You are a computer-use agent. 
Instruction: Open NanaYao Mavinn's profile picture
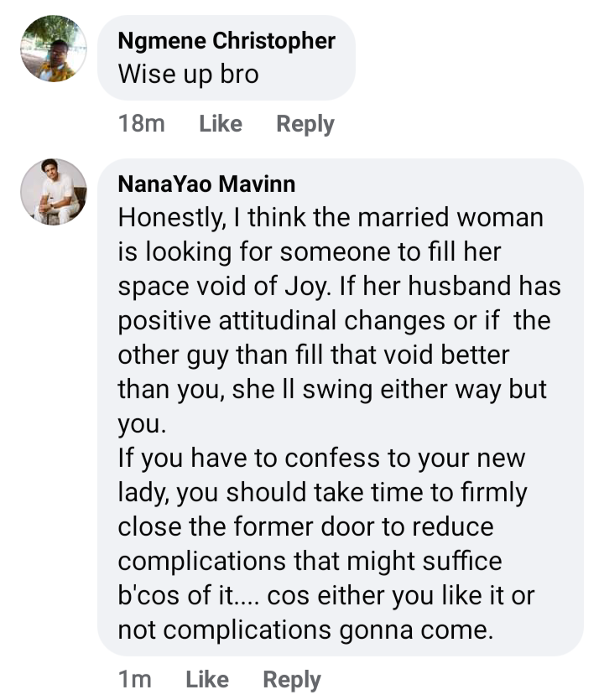[x=54, y=191]
